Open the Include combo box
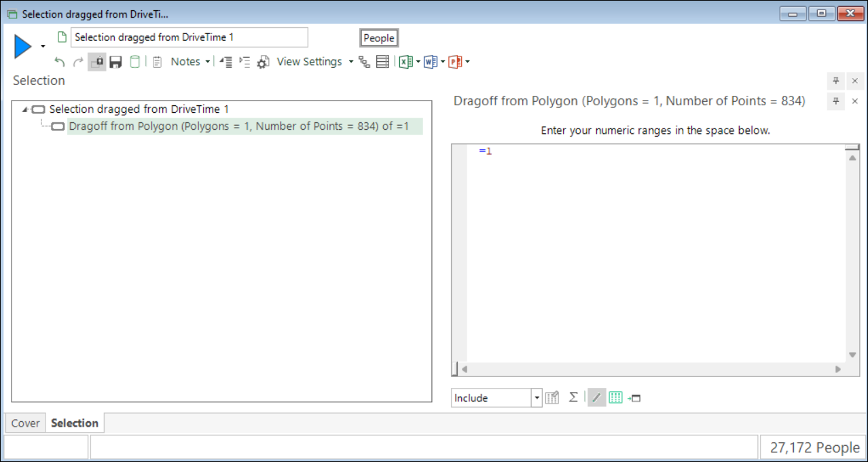 (x=496, y=398)
